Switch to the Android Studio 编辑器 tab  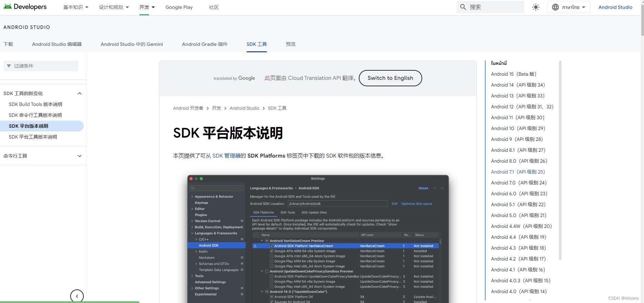(57, 44)
